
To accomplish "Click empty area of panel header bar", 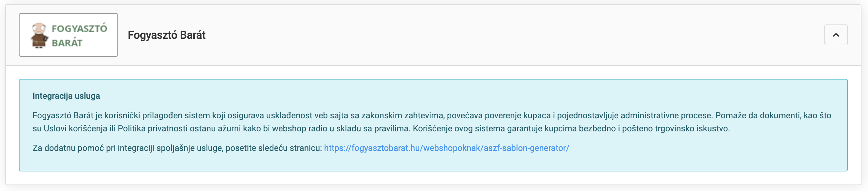I will [x=505, y=35].
